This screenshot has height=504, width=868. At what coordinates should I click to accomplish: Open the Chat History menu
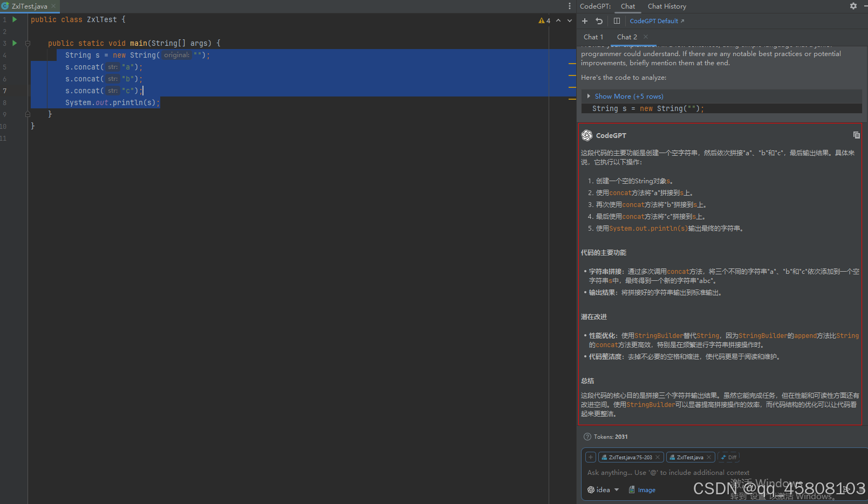pos(667,6)
